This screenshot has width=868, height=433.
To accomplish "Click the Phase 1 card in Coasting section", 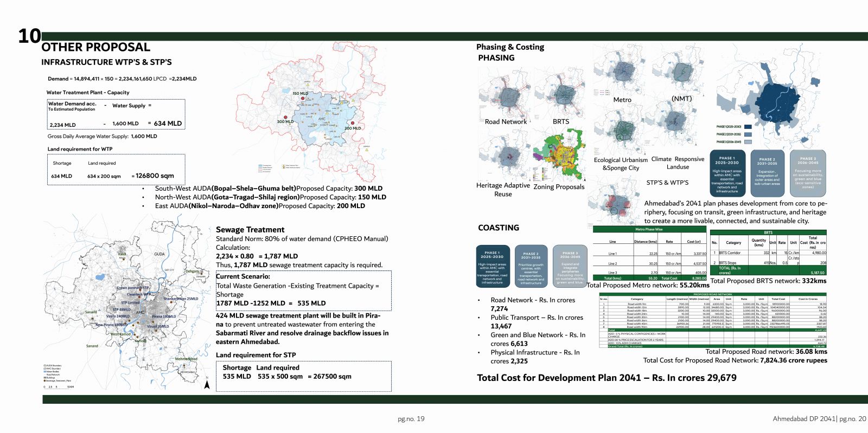I will 492,266.
